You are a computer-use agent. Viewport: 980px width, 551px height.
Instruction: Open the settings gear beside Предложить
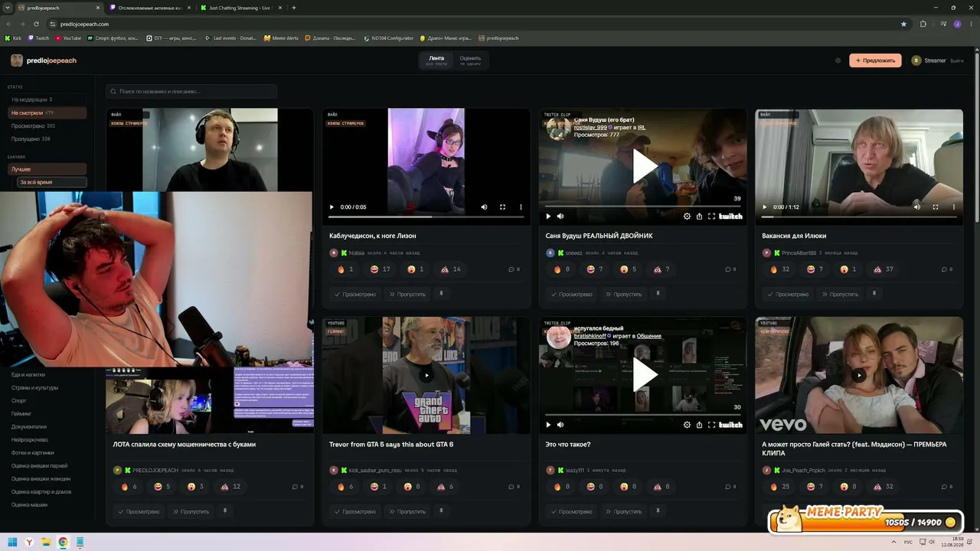click(x=838, y=60)
